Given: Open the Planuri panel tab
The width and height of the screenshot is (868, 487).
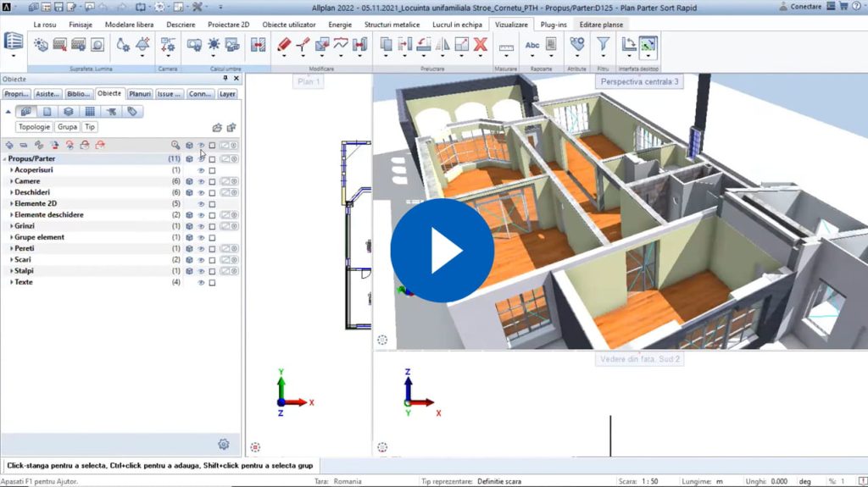Looking at the screenshot, I should pos(140,94).
